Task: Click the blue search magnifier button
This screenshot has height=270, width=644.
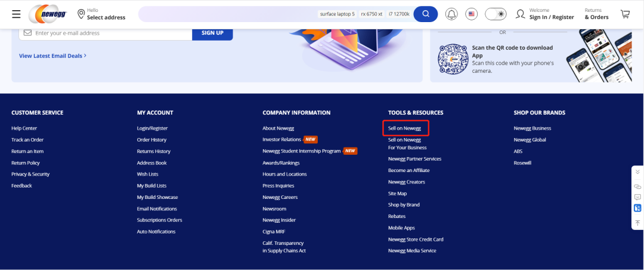Action: [425, 14]
